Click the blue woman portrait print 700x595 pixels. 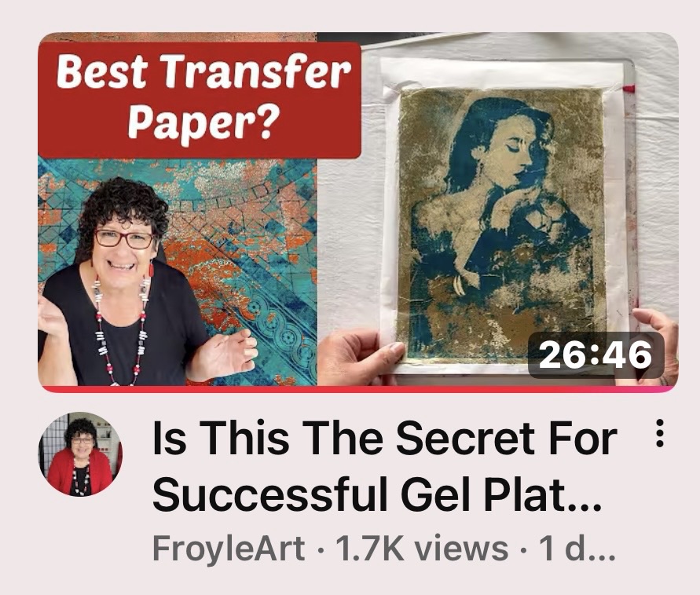(501, 226)
